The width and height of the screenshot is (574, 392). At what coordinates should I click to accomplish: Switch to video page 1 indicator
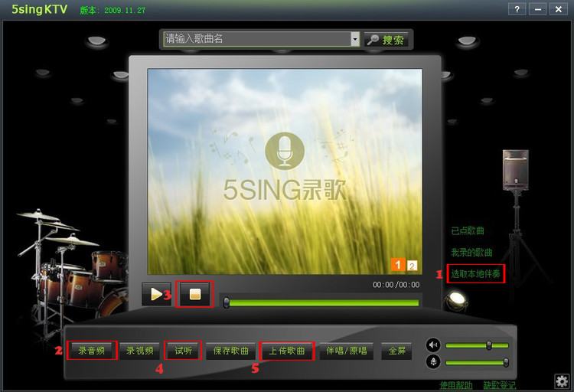398,264
